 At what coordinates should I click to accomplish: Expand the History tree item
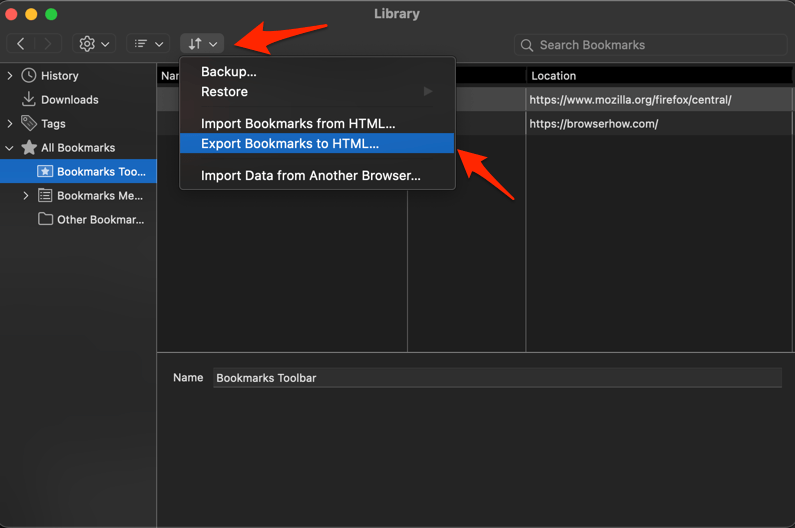click(x=10, y=76)
